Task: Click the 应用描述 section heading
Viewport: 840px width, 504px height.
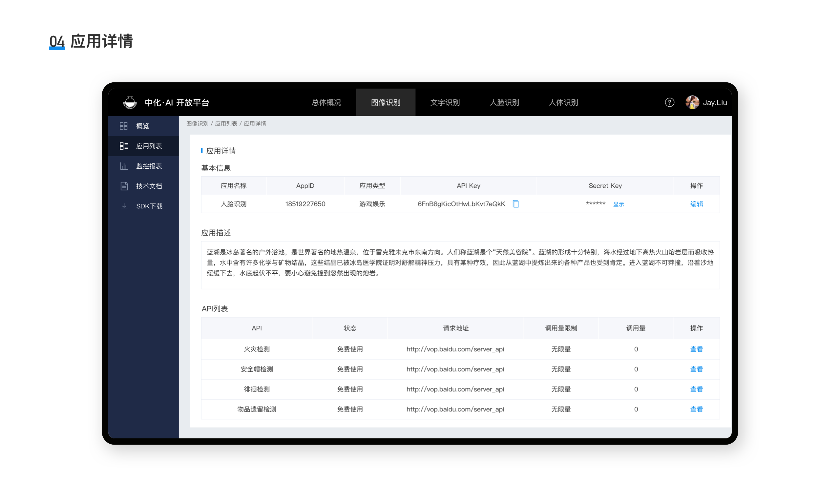Action: click(x=216, y=233)
